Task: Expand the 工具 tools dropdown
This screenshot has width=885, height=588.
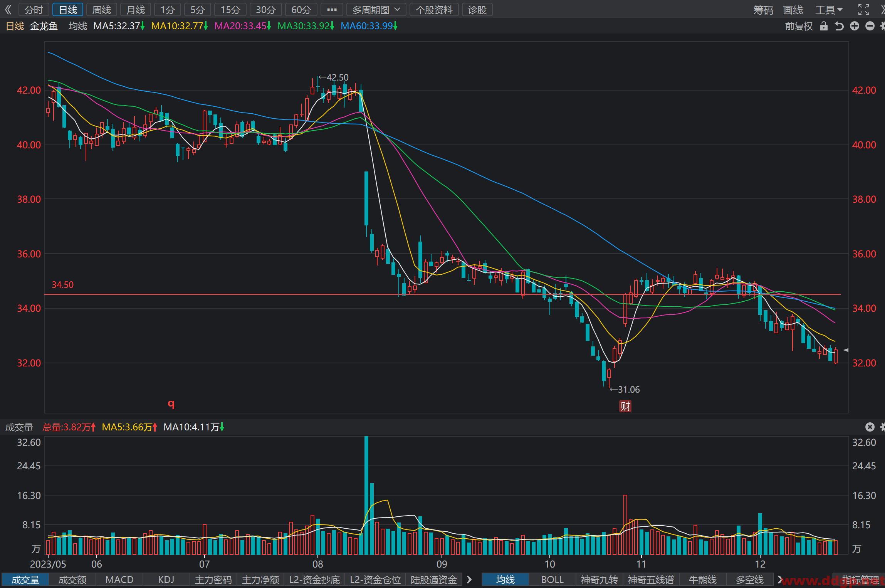Action: pyautogui.click(x=829, y=10)
